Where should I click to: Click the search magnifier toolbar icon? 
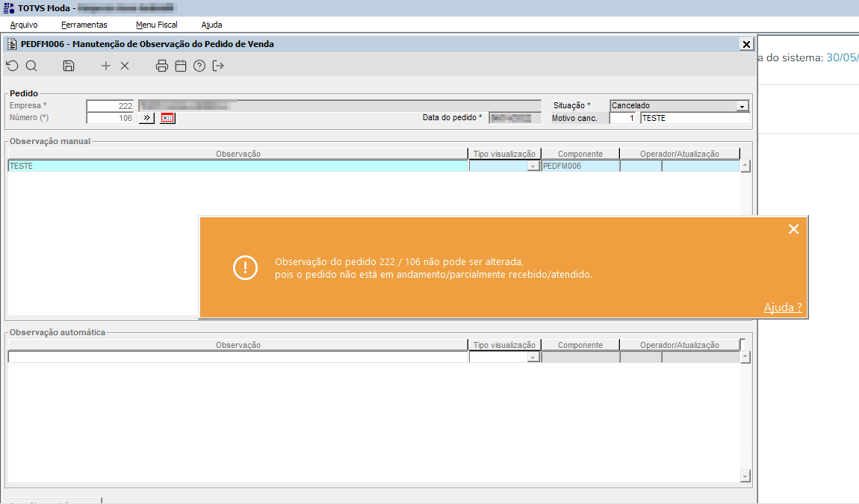(32, 66)
